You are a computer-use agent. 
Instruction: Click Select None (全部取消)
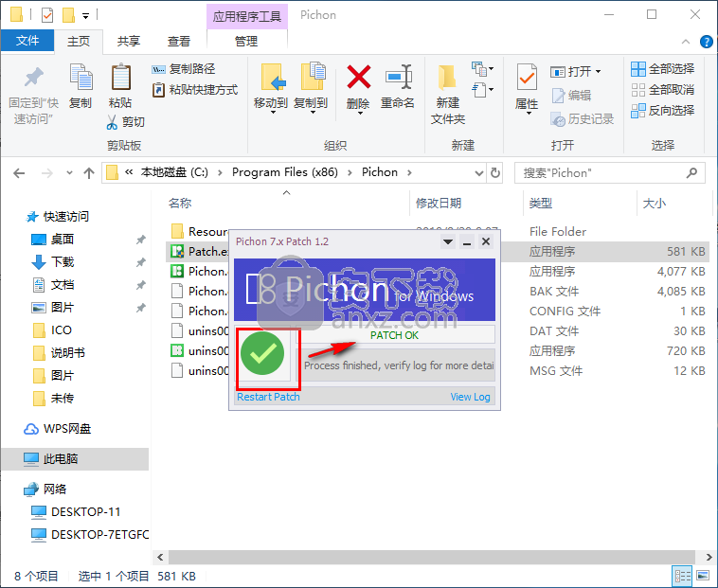(x=663, y=90)
